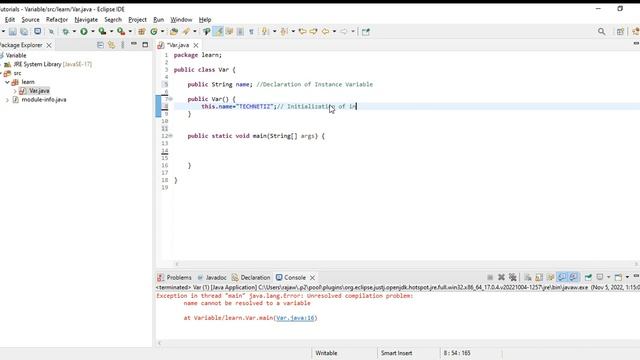Image resolution: width=640 pixels, height=360 pixels.
Task: Click the New Java Package icon
Action: [x=142, y=31]
